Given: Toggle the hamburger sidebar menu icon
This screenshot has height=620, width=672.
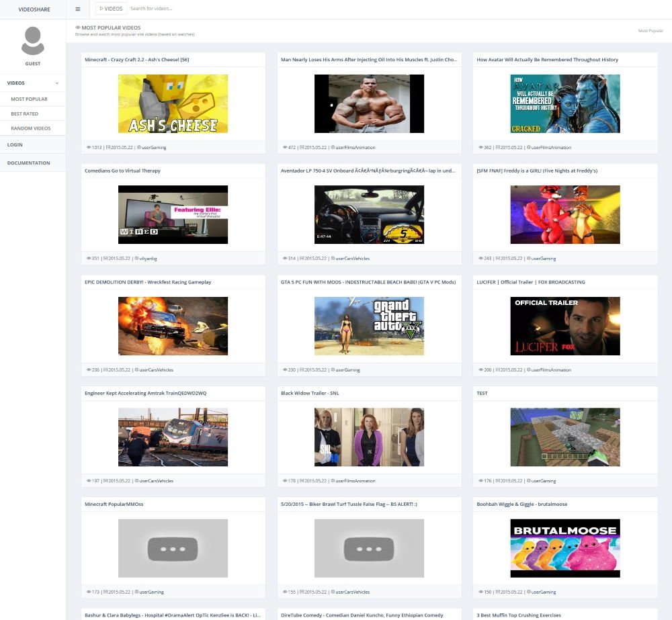Looking at the screenshot, I should click(77, 9).
